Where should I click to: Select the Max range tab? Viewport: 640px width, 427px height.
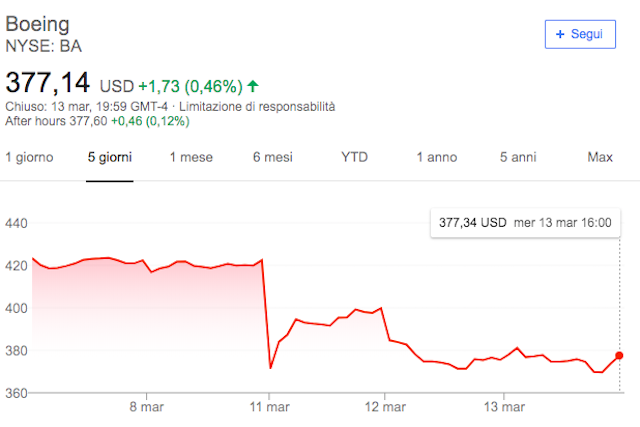tap(600, 157)
